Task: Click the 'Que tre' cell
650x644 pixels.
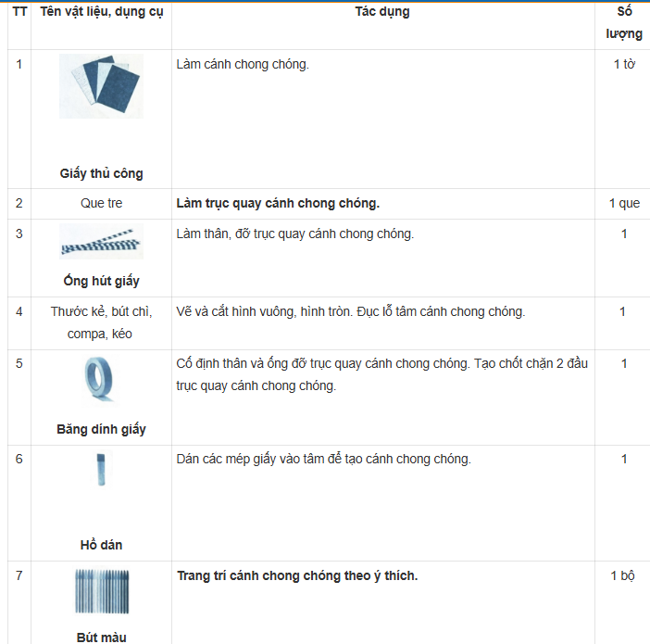Action: tap(101, 203)
